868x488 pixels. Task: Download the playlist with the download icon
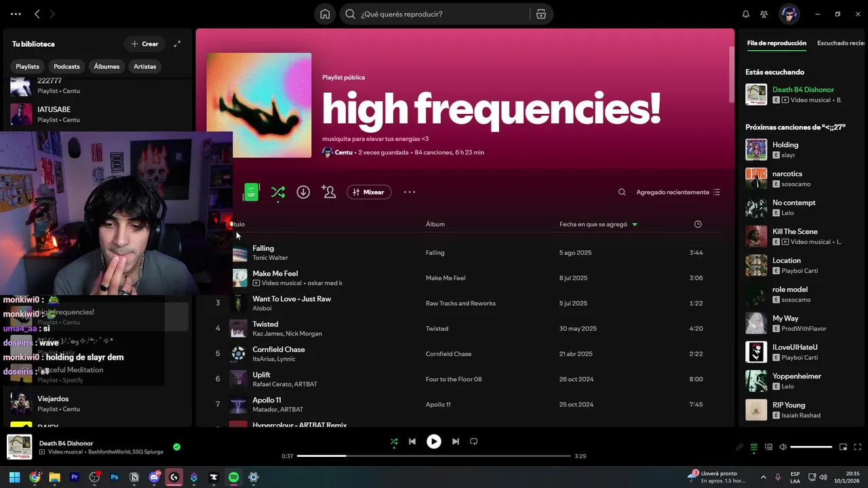[303, 192]
